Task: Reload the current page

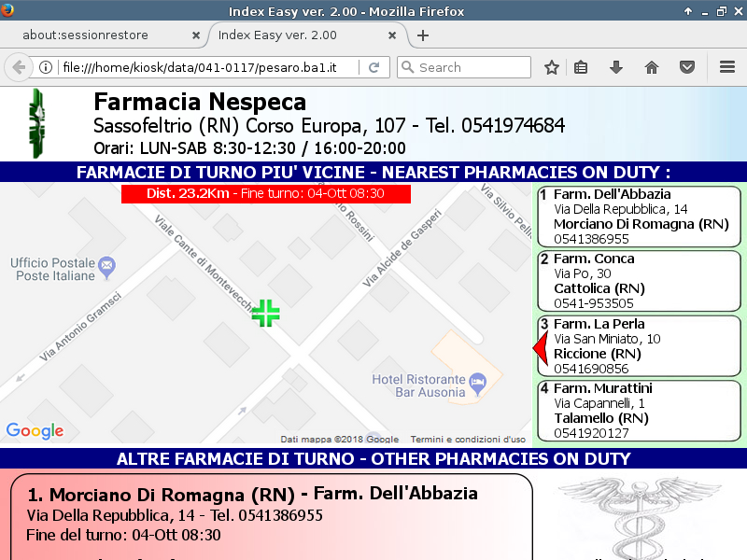Action: 373,67
